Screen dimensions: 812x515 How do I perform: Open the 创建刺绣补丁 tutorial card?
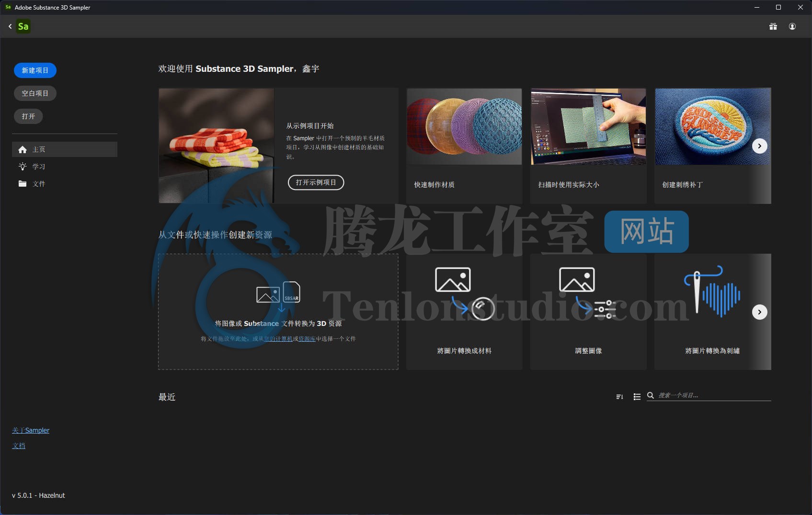pos(713,146)
